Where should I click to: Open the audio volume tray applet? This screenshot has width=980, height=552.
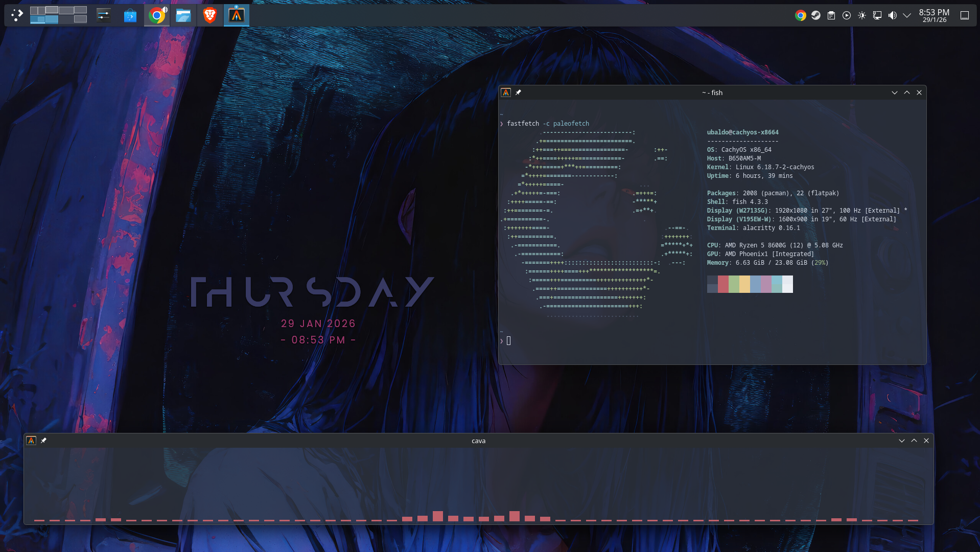click(893, 15)
